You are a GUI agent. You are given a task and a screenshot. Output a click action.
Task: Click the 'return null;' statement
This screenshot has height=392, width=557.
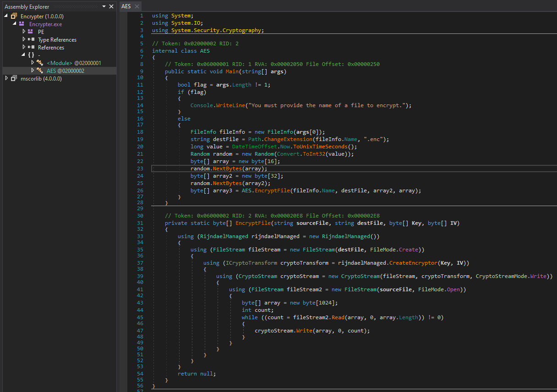point(197,374)
